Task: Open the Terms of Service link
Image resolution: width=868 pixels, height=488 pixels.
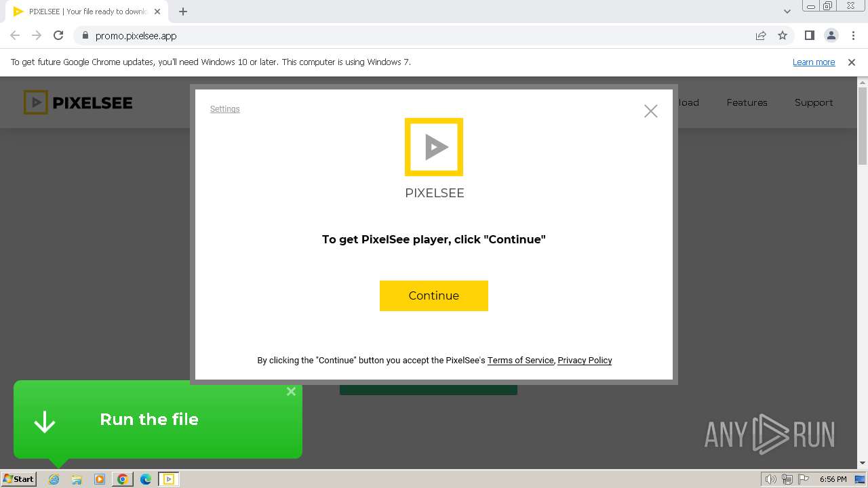Action: click(x=520, y=361)
